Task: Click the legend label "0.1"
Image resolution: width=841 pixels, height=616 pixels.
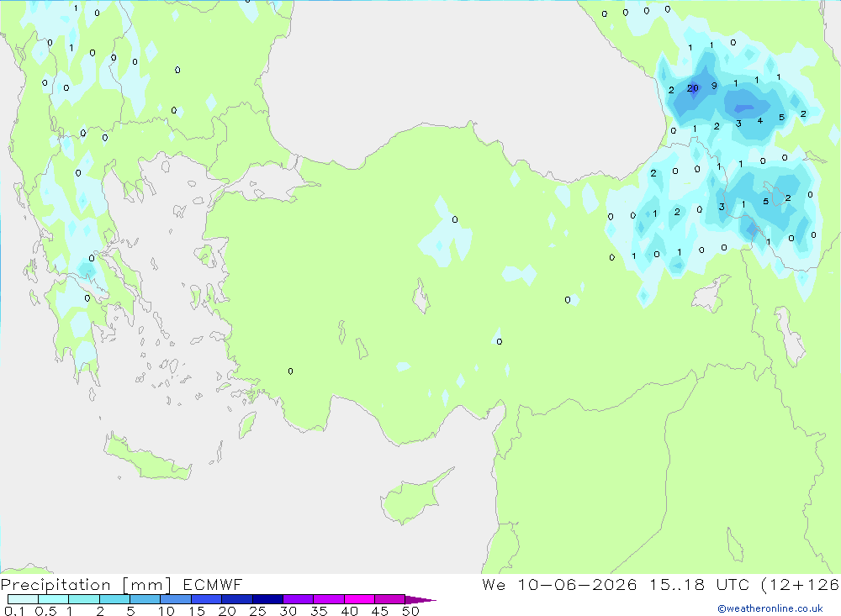Action: [x=14, y=611]
